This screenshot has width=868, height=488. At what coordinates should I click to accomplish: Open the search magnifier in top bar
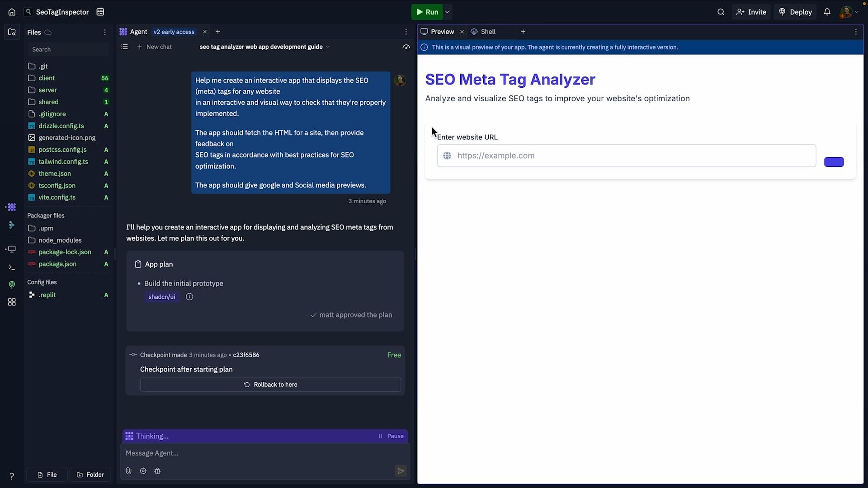[721, 12]
